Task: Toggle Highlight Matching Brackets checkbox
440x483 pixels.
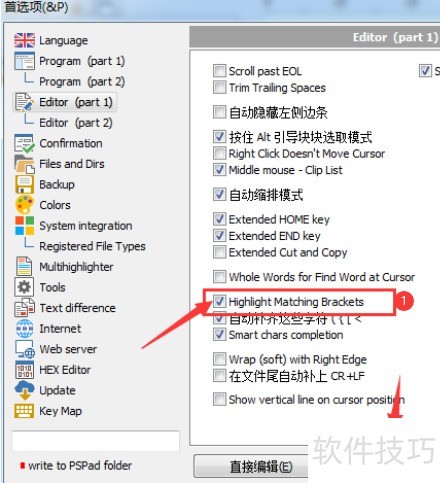Action: 219,301
